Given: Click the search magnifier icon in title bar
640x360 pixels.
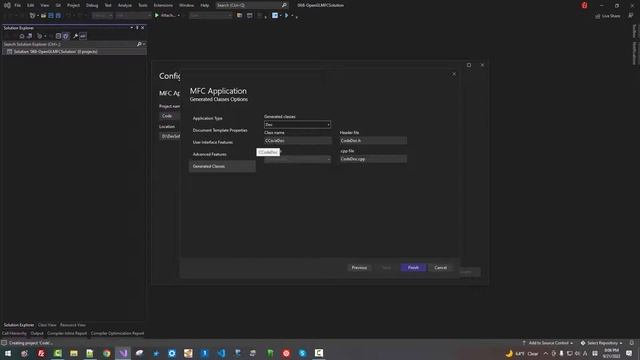Looking at the screenshot, I should point(284,5).
